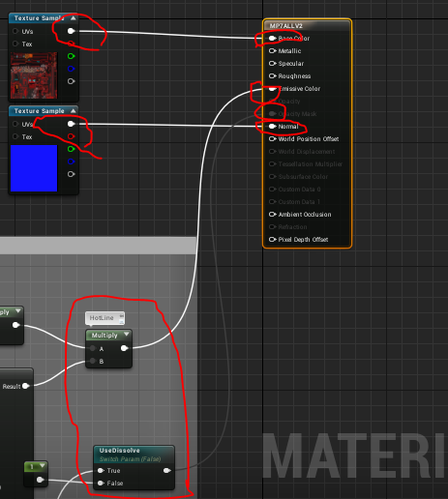The width and height of the screenshot is (448, 499).
Task: Click the green channel pin on the blue-textured Texture Sample
Action: 71,149
